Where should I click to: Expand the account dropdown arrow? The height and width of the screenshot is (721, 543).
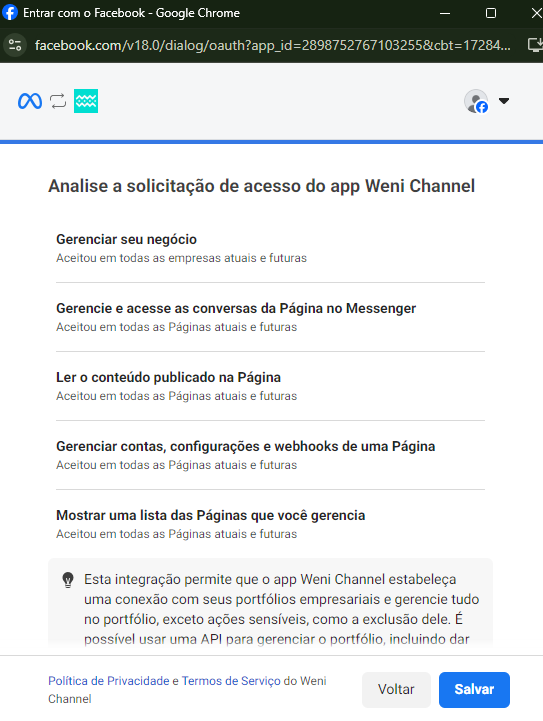[504, 101]
